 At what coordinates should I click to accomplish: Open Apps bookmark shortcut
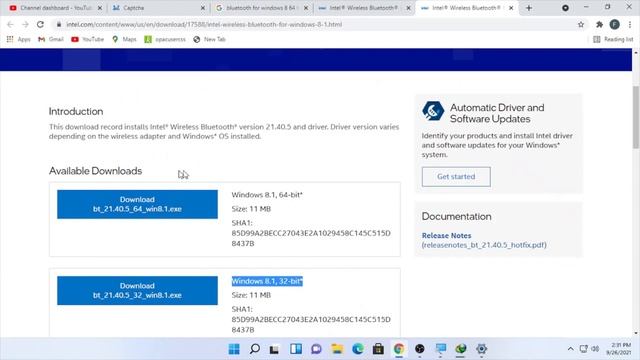point(19,39)
